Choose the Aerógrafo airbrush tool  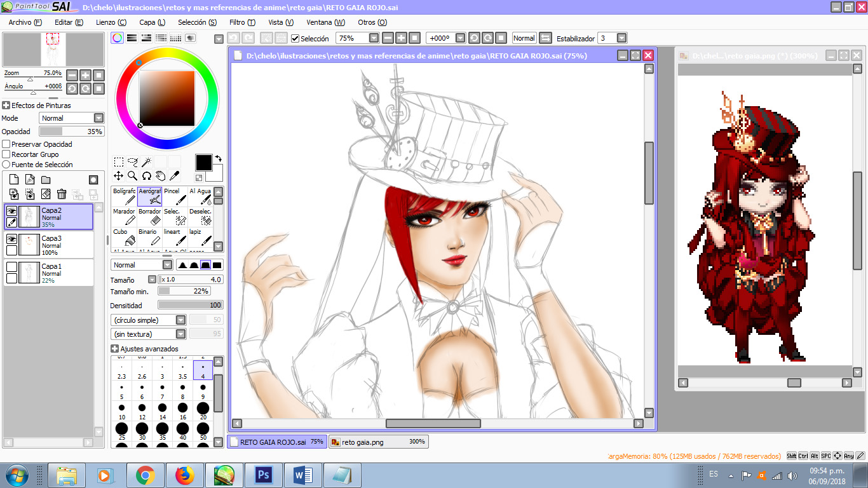[150, 196]
